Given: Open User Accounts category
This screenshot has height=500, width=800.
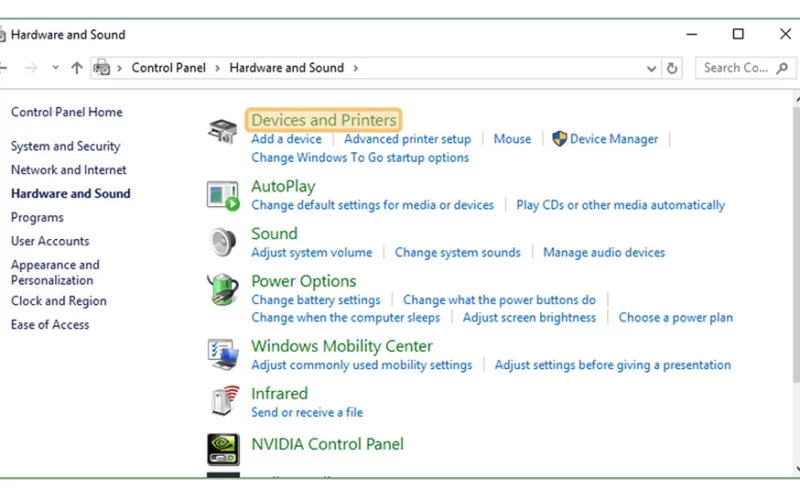Looking at the screenshot, I should (x=50, y=241).
